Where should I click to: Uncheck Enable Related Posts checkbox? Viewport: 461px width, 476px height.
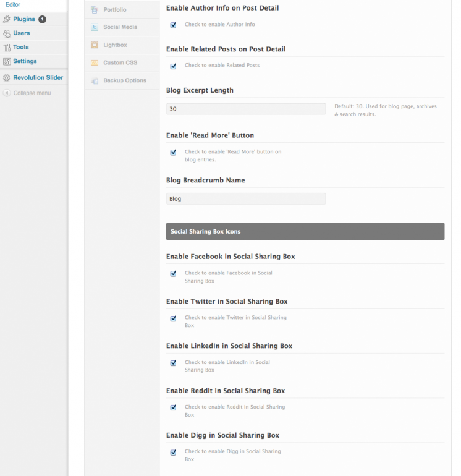173,66
